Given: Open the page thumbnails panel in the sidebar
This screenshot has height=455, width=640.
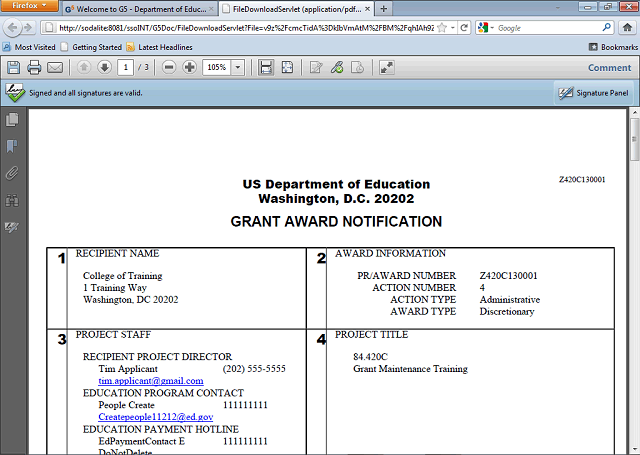Looking at the screenshot, I should click(12, 120).
